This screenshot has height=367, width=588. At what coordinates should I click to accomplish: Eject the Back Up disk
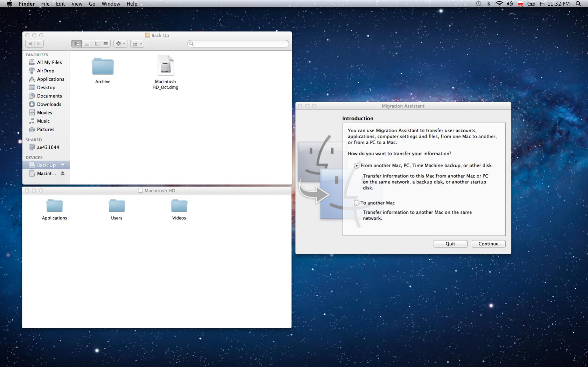click(x=63, y=165)
